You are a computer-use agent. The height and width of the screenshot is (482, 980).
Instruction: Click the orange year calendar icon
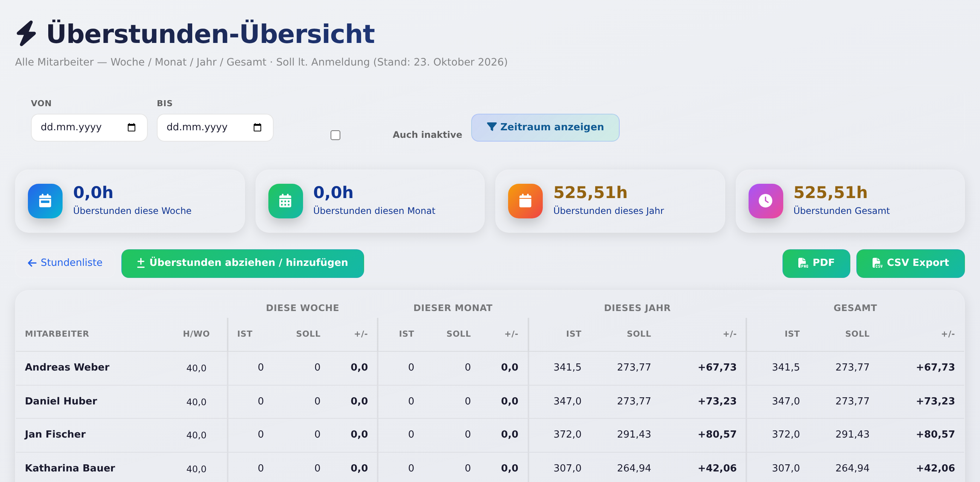525,201
